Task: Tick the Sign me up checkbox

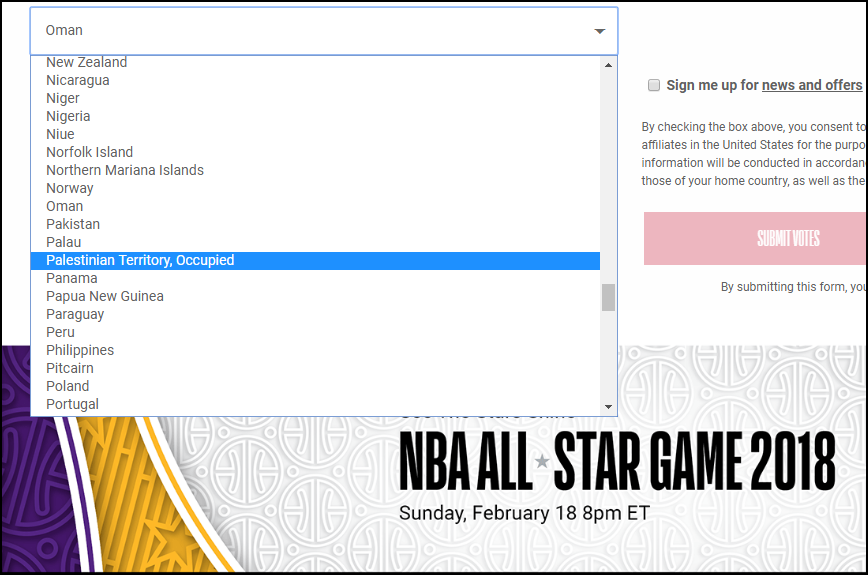Action: 654,85
